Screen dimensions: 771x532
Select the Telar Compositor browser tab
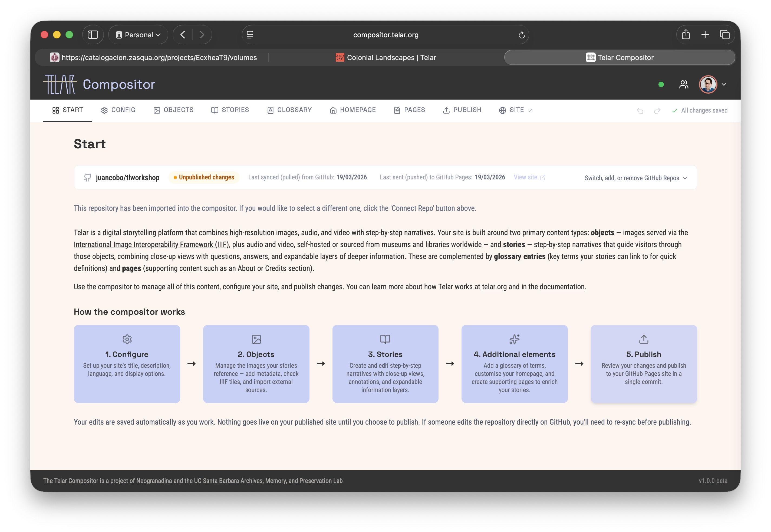pyautogui.click(x=620, y=58)
